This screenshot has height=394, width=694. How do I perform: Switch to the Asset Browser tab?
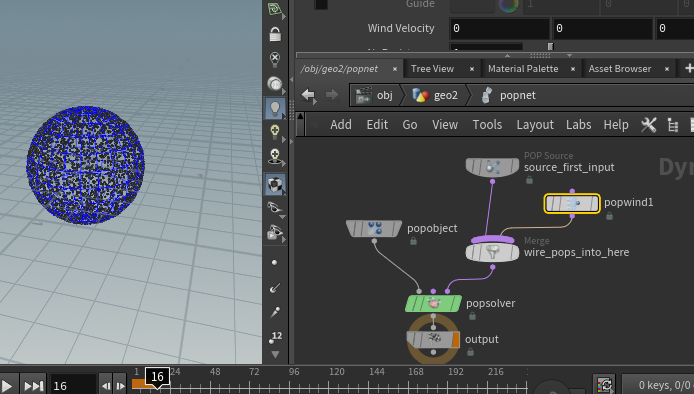click(x=620, y=69)
